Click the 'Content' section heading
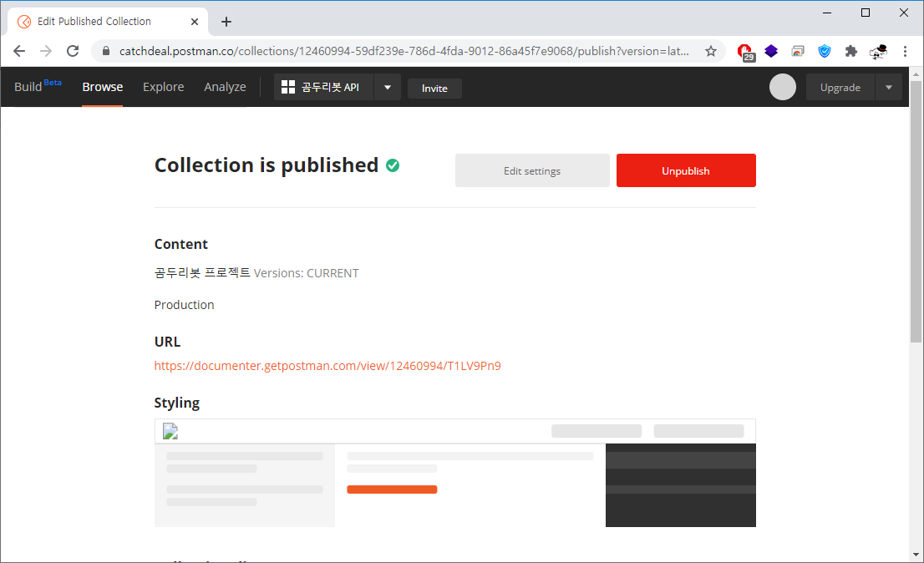Viewport: 924px width, 563px height. pos(181,244)
